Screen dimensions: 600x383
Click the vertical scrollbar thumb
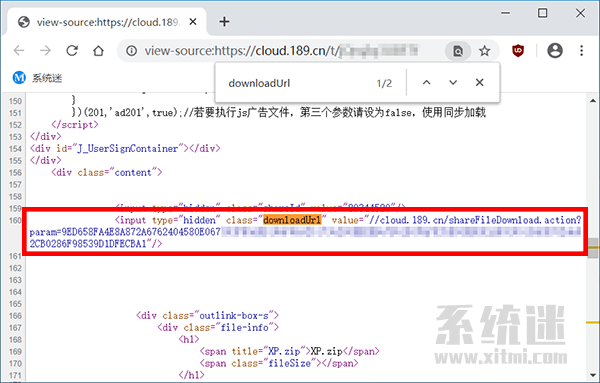tap(593, 248)
